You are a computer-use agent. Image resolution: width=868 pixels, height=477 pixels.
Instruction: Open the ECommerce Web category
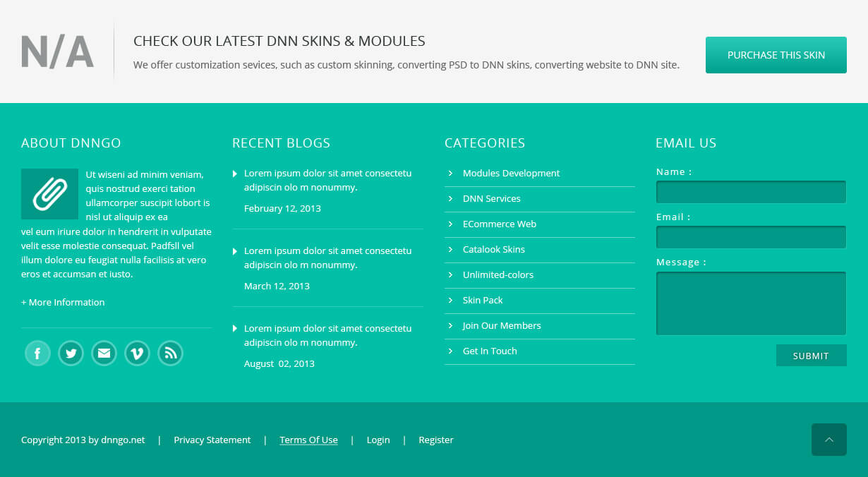pos(500,224)
